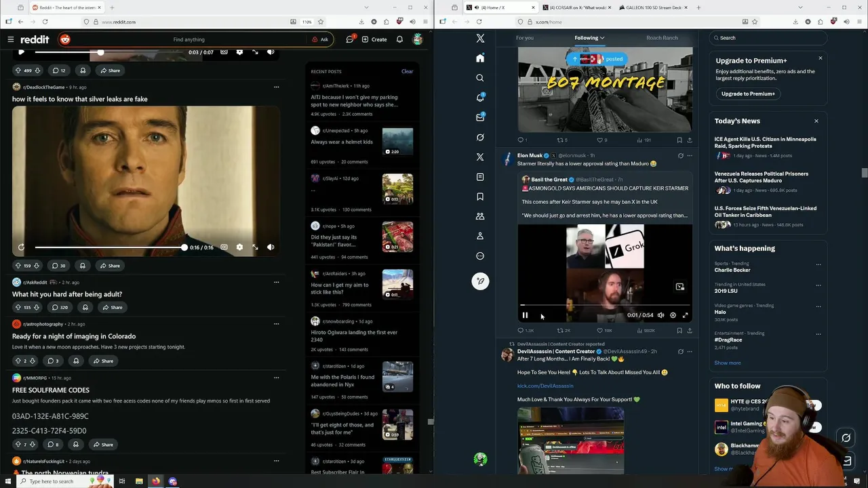Viewport: 868px width, 488px height.
Task: Open X messages envelope in sidebar
Action: coord(480,117)
